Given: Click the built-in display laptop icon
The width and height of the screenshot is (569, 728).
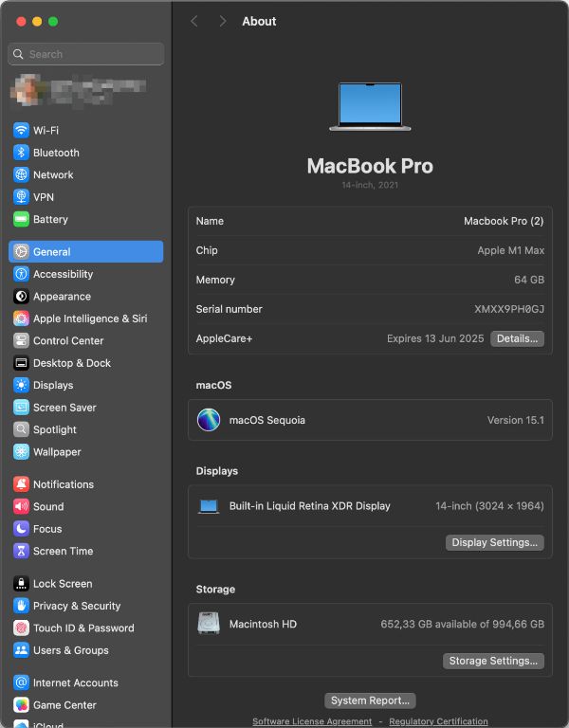Looking at the screenshot, I should [209, 506].
